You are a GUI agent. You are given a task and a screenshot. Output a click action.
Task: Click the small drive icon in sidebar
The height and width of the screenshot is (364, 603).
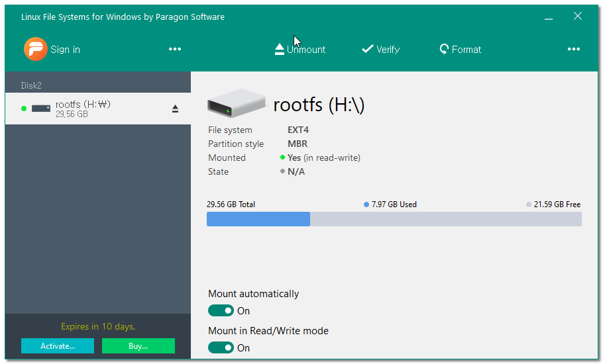(41, 109)
